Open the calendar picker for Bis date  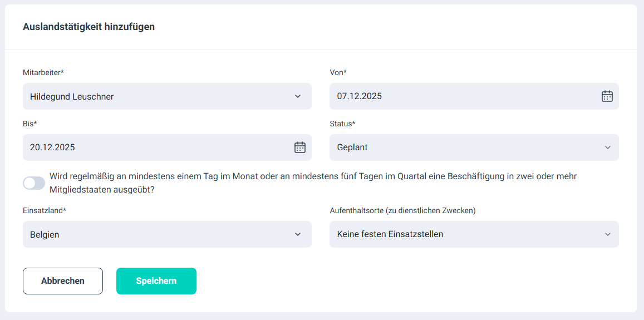tap(299, 147)
